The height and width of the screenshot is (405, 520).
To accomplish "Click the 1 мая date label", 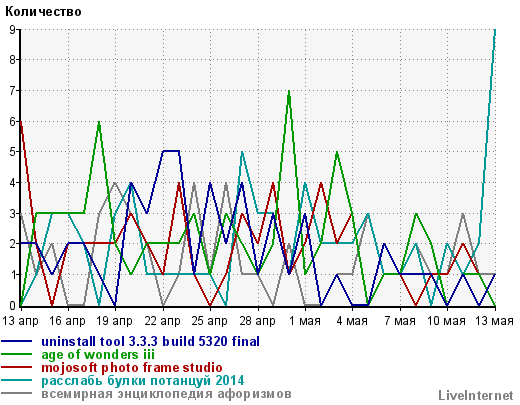I will [x=305, y=321].
